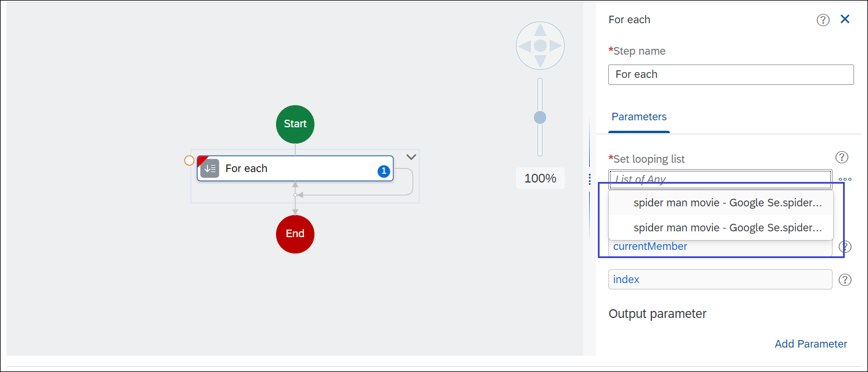868x372 pixels.
Task: Select the red End node
Action: click(x=295, y=234)
